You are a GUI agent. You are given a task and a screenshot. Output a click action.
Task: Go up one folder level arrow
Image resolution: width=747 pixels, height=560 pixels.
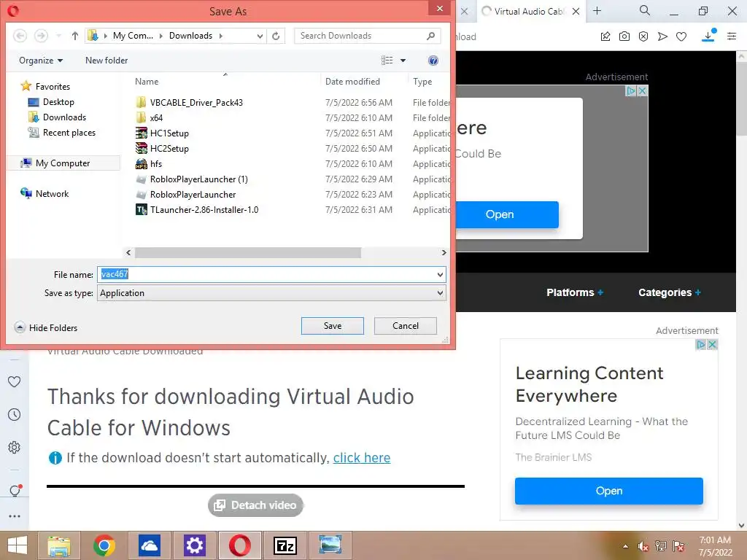[75, 36]
